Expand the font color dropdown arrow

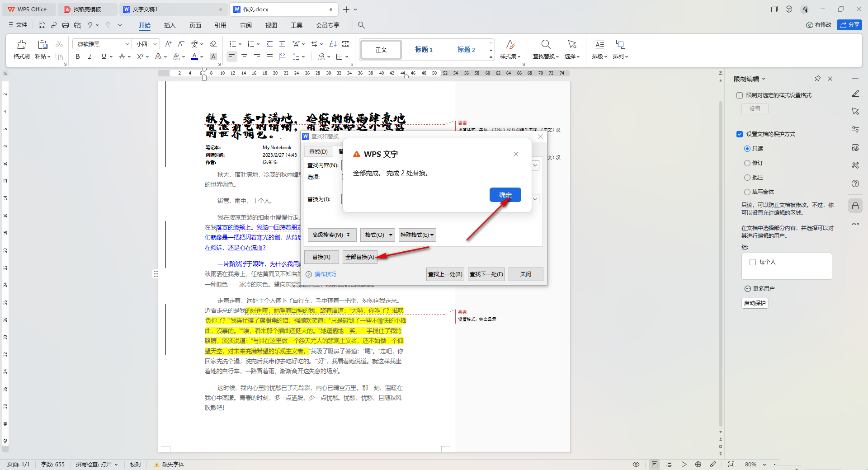coord(202,57)
